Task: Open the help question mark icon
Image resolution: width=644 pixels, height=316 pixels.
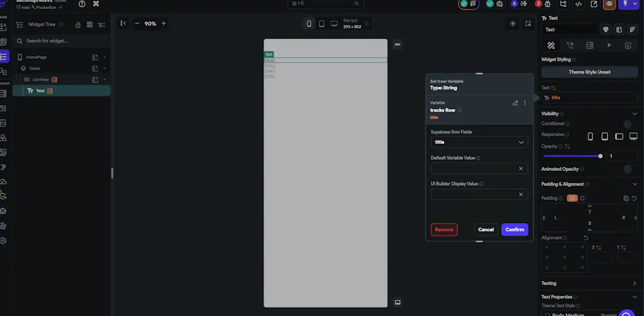Action: coord(82,4)
